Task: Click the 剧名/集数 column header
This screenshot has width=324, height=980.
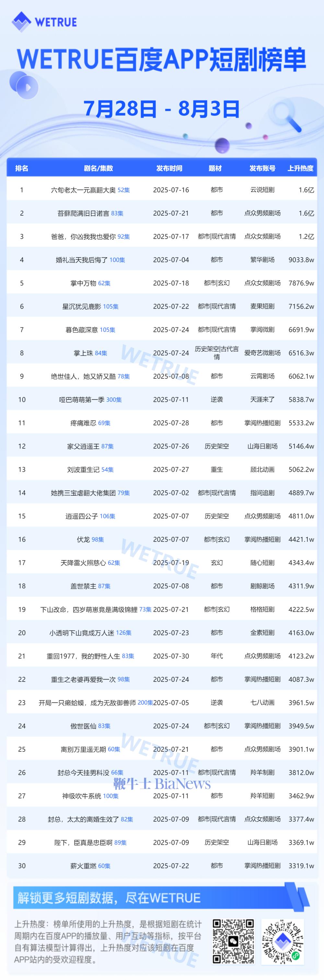Action: coord(98,168)
